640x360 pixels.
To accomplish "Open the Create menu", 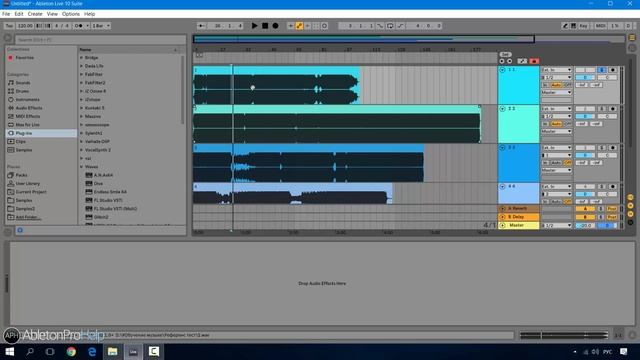I will click(x=35, y=14).
